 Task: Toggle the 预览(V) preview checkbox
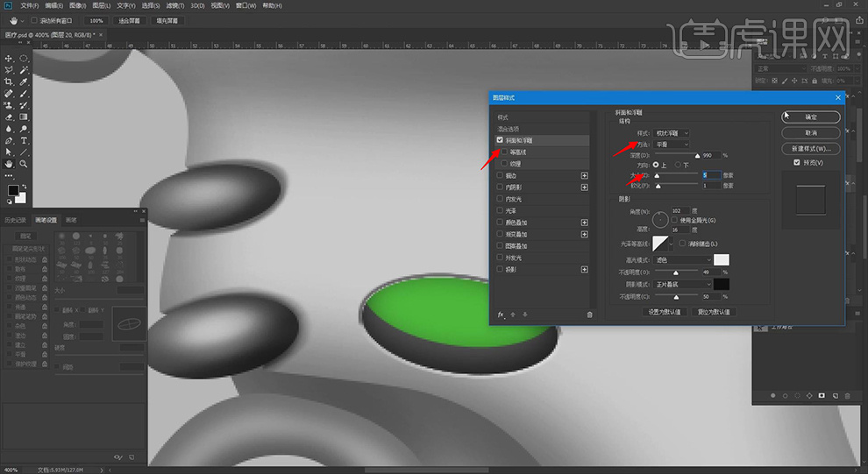point(796,162)
